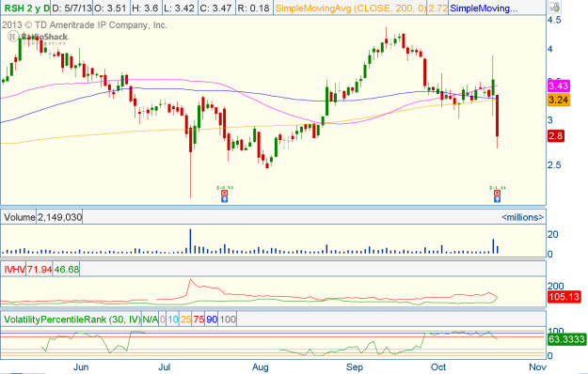Click the high price H: 3.6
Image resolution: width=588 pixels, height=374 pixels.
pyautogui.click(x=145, y=8)
